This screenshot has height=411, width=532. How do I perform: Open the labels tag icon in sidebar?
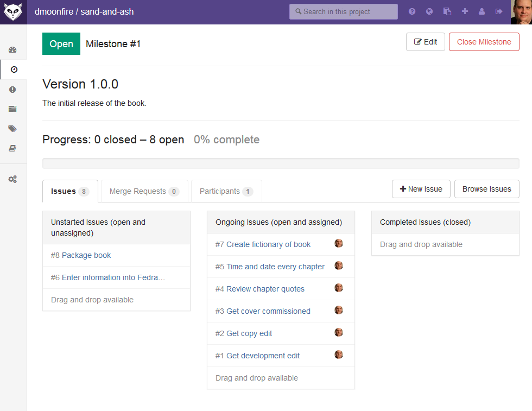(12, 129)
